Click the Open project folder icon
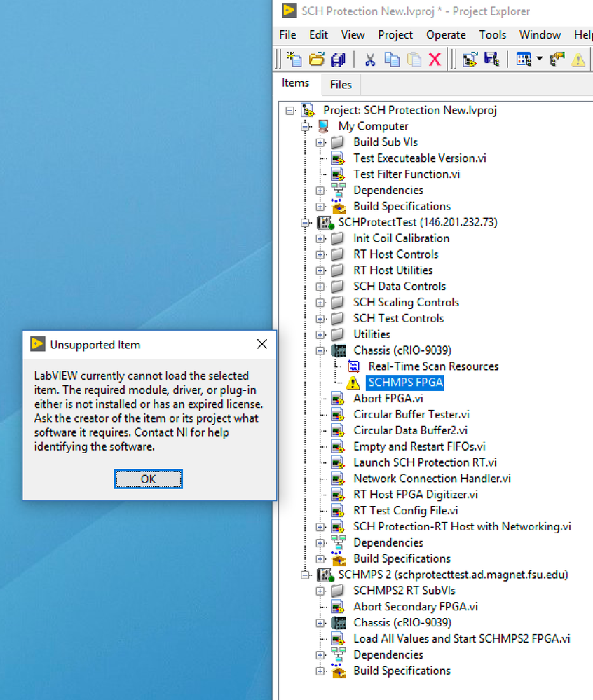 [x=317, y=59]
